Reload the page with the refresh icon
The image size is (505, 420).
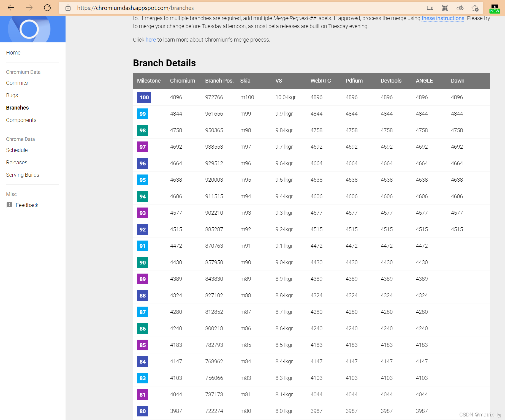47,8
